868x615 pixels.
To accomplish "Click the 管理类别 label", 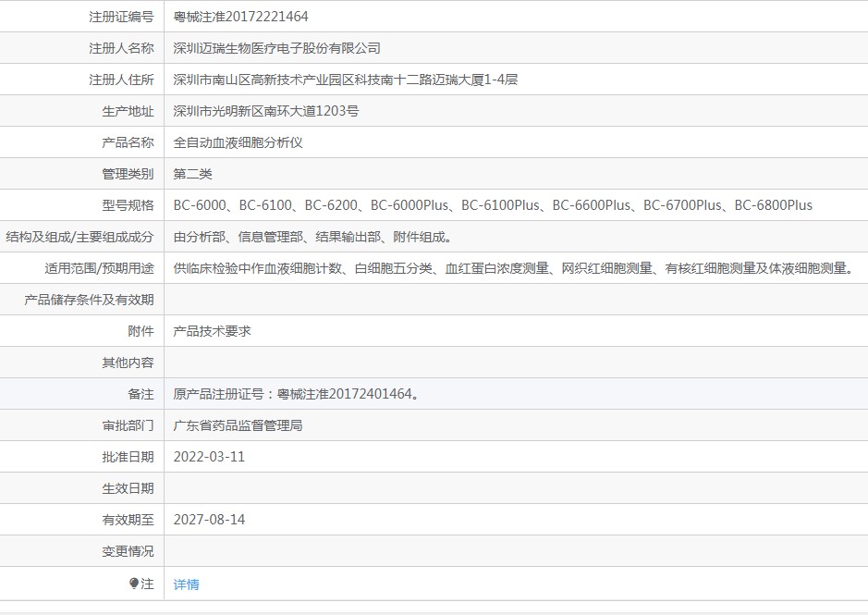I will point(128,174).
